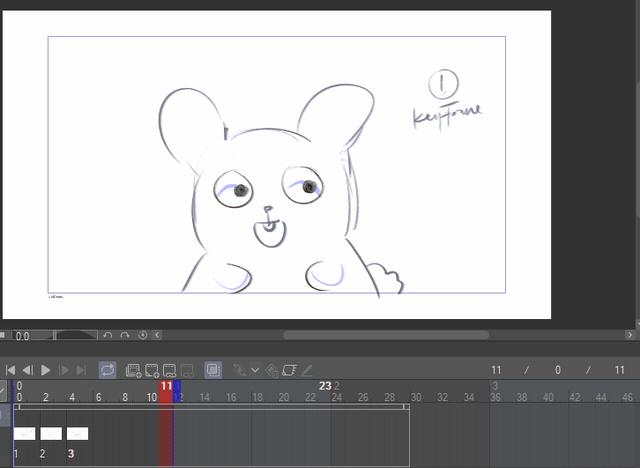Select cel 2 thumbnail in the timeline
This screenshot has height=468, width=640.
pos(51,434)
